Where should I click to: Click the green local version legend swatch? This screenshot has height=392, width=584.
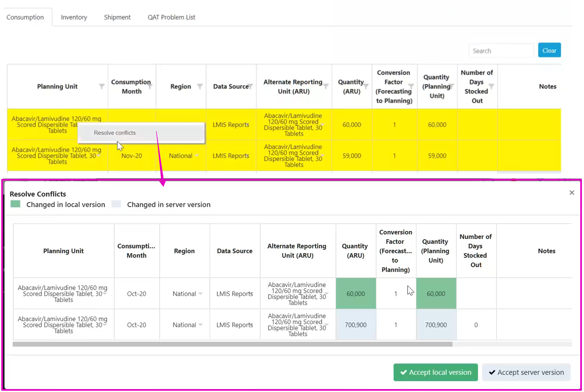[15, 204]
